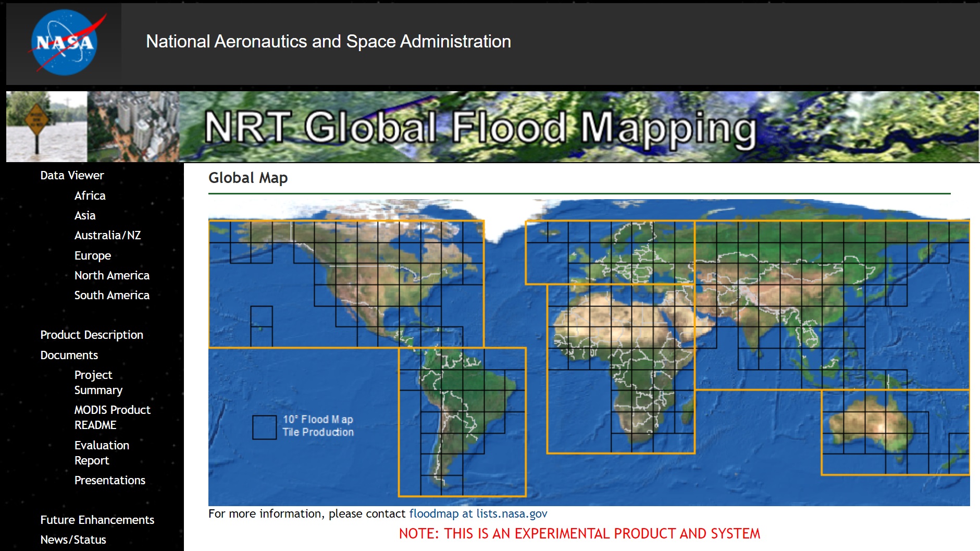This screenshot has width=980, height=551.
Task: Choose Europe from the Data Viewer list
Action: pyautogui.click(x=92, y=255)
